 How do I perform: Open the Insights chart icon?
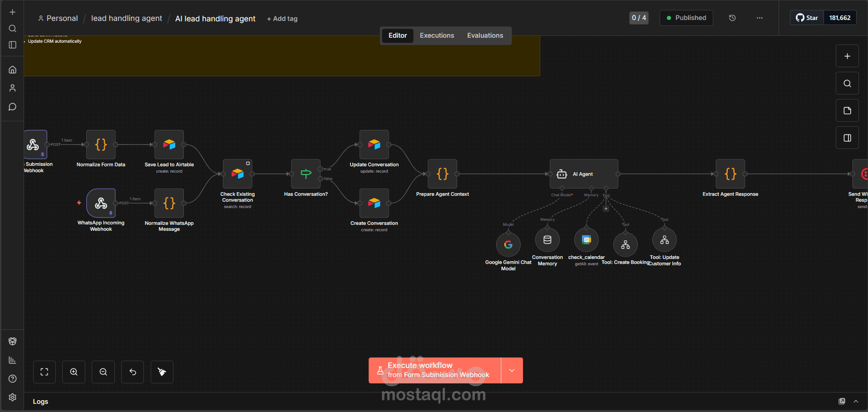point(13,360)
